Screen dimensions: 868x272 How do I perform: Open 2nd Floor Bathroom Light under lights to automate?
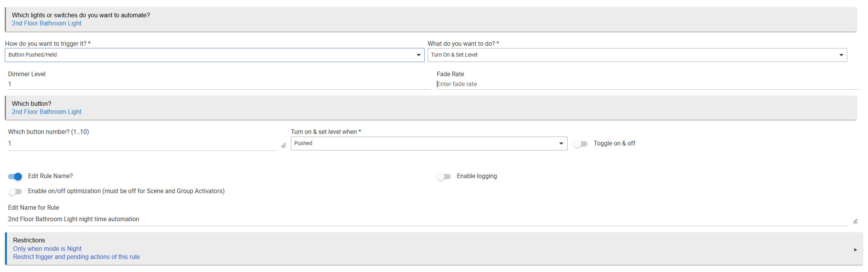pyautogui.click(x=46, y=23)
